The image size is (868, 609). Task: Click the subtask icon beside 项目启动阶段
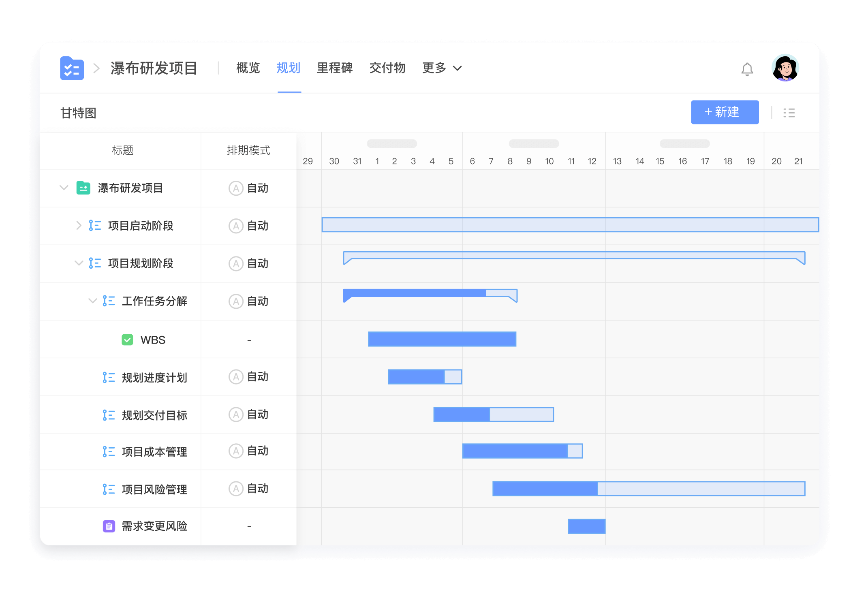[94, 226]
